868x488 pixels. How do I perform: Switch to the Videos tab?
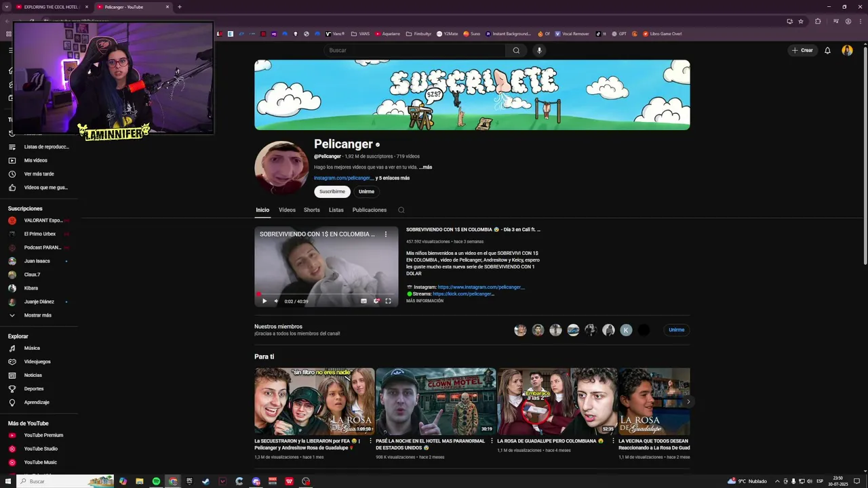click(287, 210)
